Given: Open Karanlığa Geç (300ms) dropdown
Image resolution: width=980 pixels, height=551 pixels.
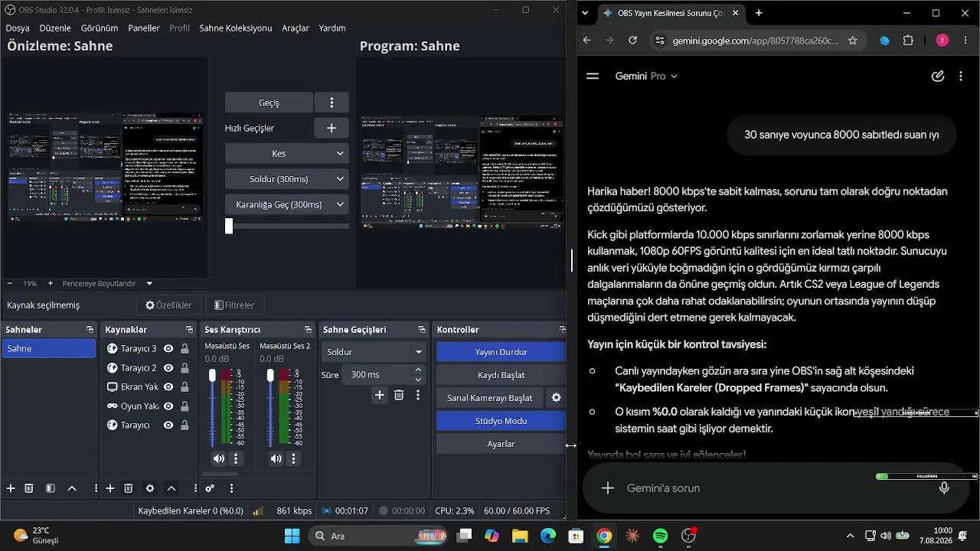Looking at the screenshot, I should pyautogui.click(x=287, y=205).
